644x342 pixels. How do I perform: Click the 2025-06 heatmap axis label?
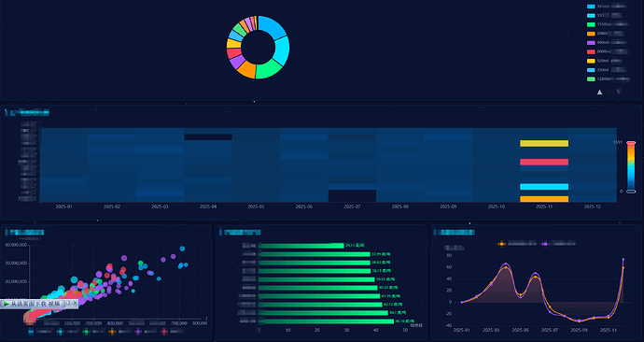point(304,207)
